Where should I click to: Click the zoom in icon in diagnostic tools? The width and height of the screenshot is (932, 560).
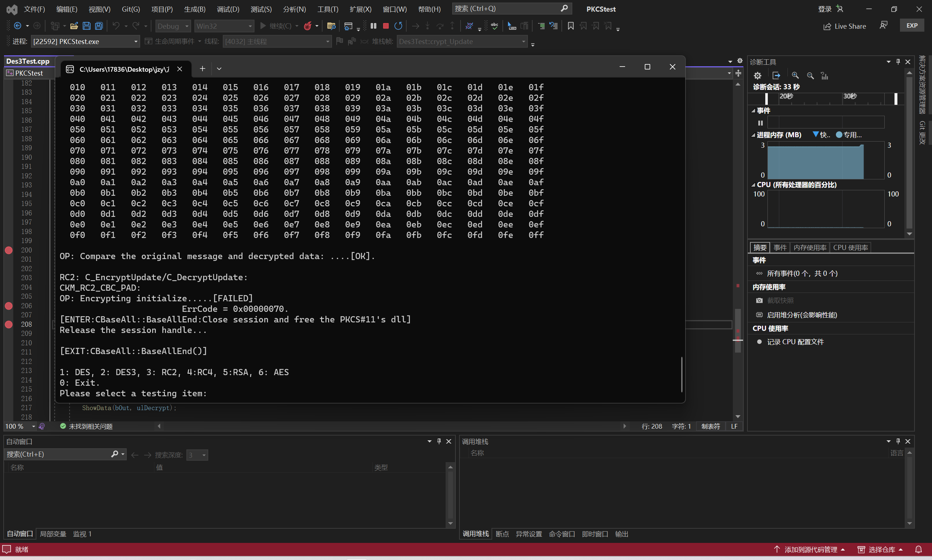(795, 76)
